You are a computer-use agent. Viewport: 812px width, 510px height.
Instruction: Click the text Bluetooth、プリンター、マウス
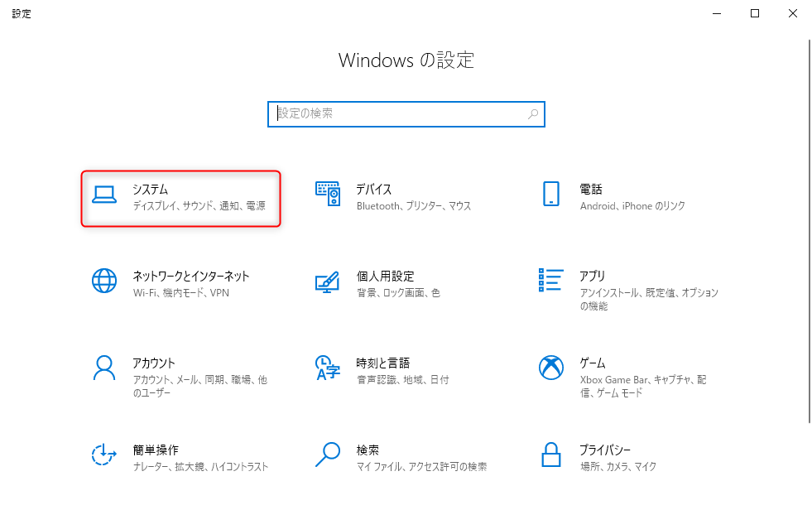coord(414,206)
